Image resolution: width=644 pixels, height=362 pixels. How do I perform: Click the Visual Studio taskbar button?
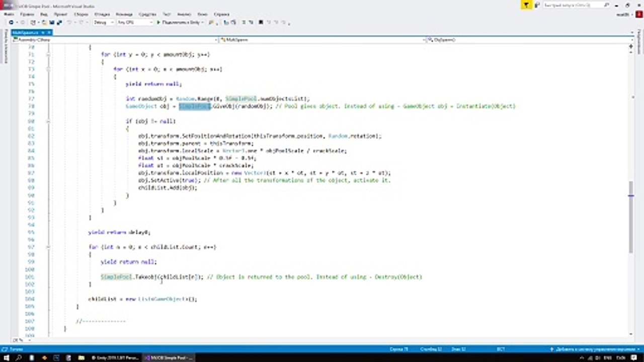(168, 357)
